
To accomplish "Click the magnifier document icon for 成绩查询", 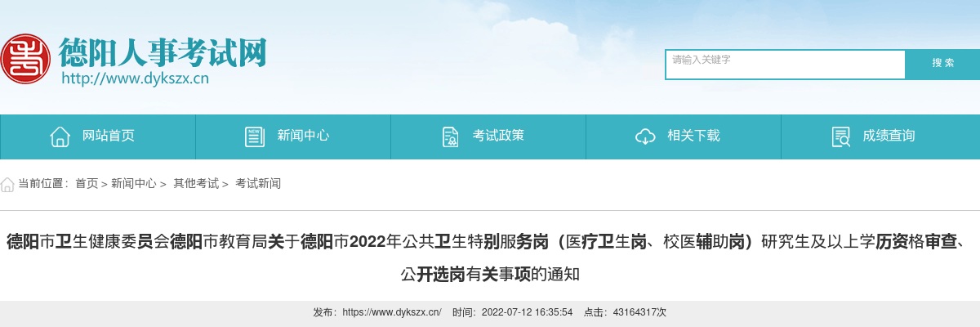I will tap(840, 137).
